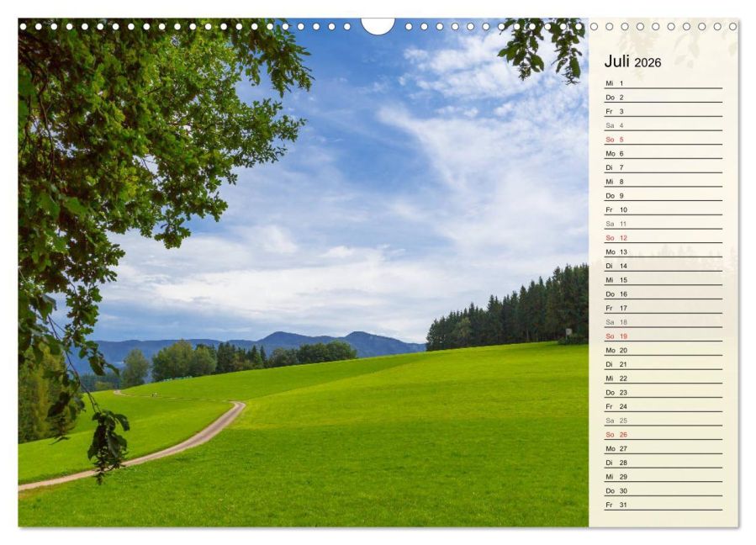
Task: Select the date row Do 9
Action: pos(618,197)
